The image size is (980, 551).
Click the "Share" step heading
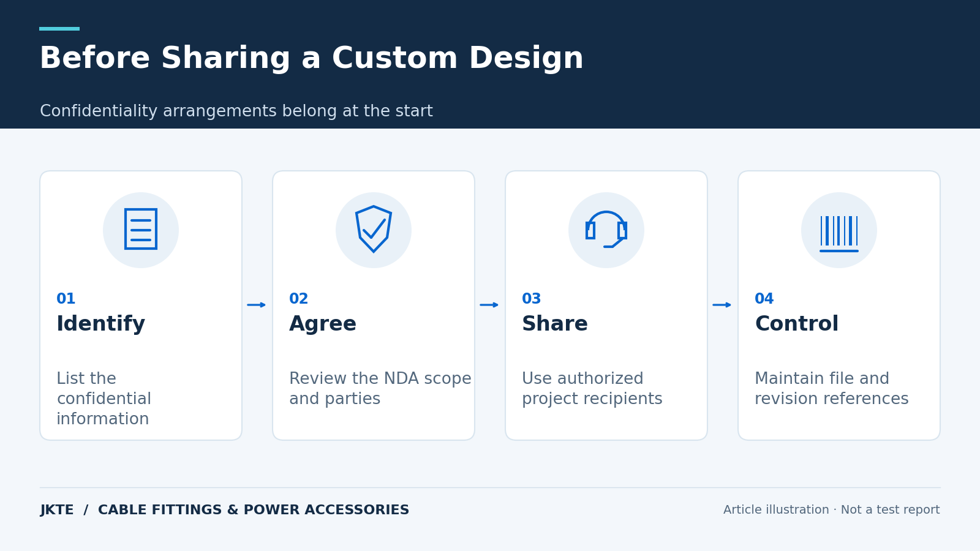coord(555,324)
